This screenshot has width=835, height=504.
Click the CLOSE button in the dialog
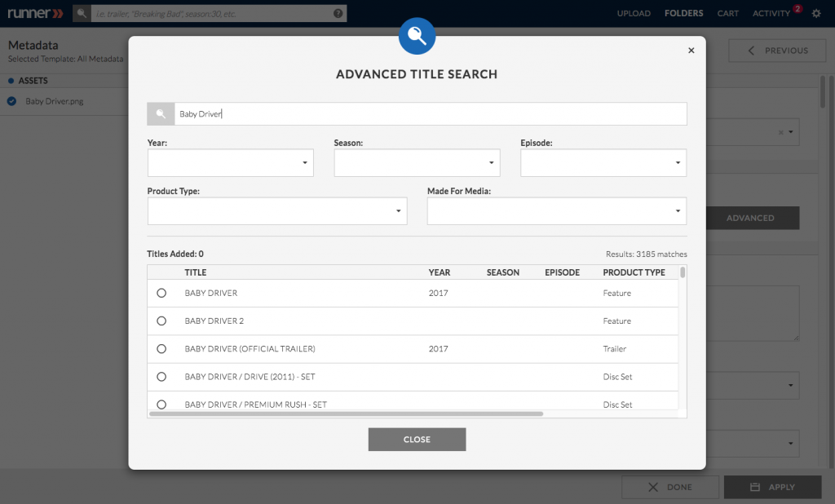click(x=417, y=440)
